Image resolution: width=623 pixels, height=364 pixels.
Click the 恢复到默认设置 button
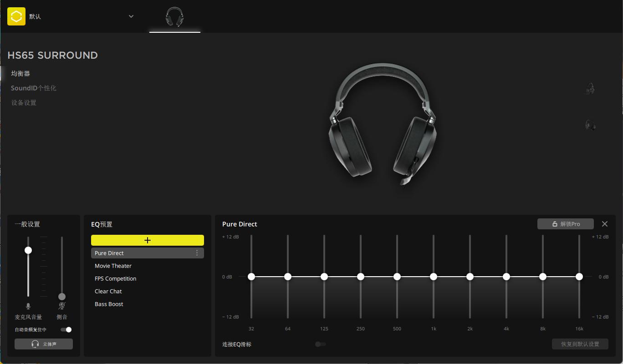pos(580,344)
